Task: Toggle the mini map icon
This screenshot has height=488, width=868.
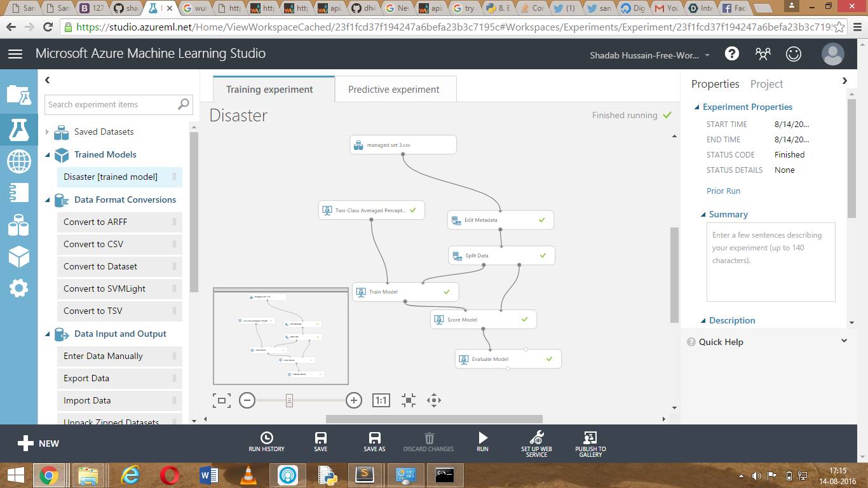Action: click(x=222, y=400)
